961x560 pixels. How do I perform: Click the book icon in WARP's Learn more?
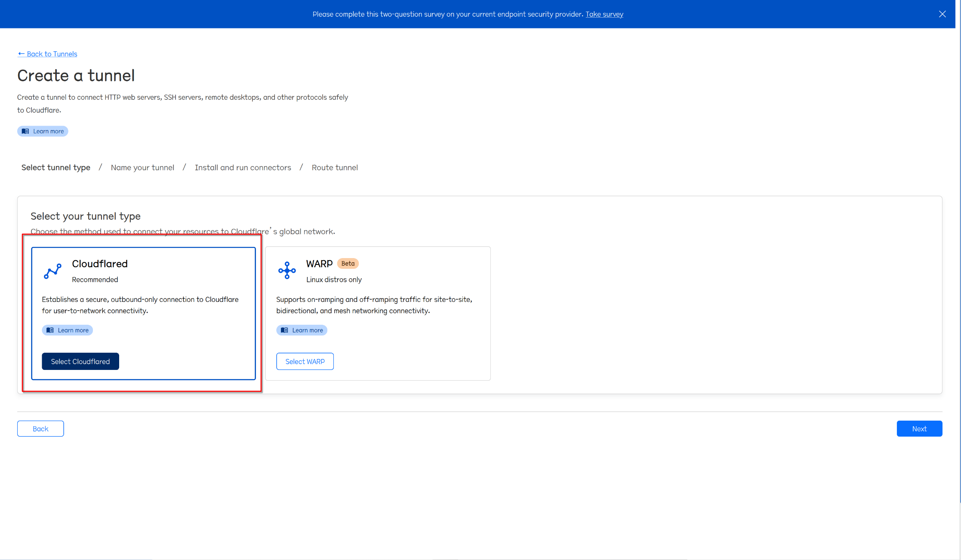pyautogui.click(x=284, y=330)
